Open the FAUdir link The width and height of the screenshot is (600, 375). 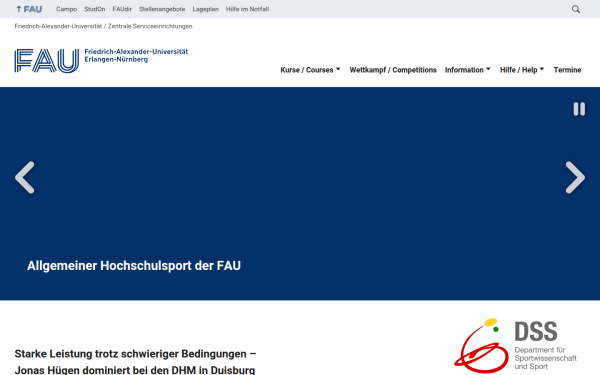[122, 9]
